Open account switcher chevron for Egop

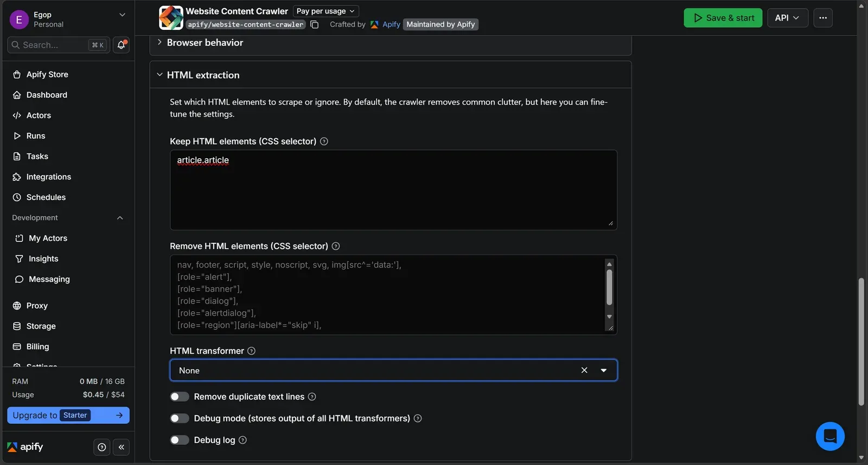(123, 15)
